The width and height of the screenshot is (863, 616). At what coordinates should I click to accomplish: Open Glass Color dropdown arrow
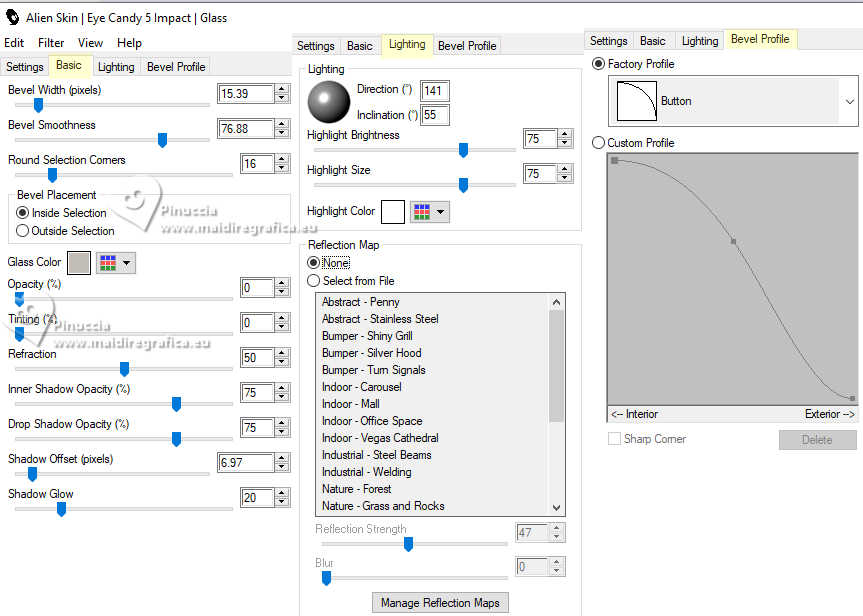(127, 263)
